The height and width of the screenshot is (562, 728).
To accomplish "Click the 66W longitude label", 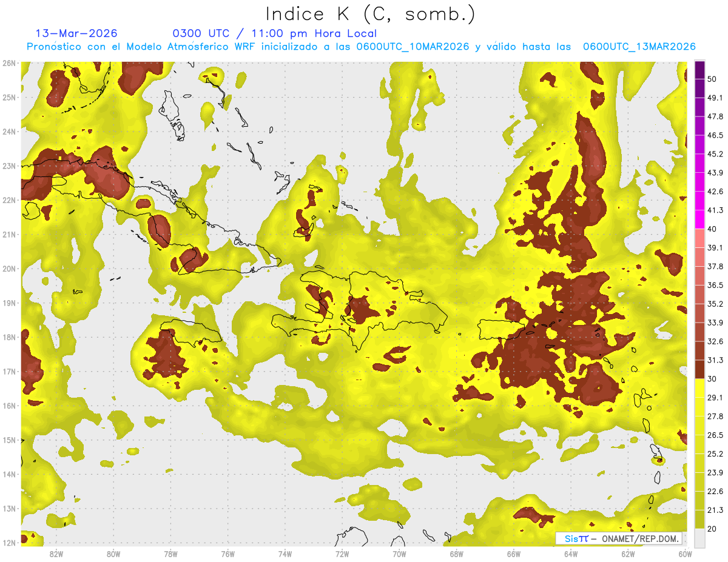I will tap(514, 554).
